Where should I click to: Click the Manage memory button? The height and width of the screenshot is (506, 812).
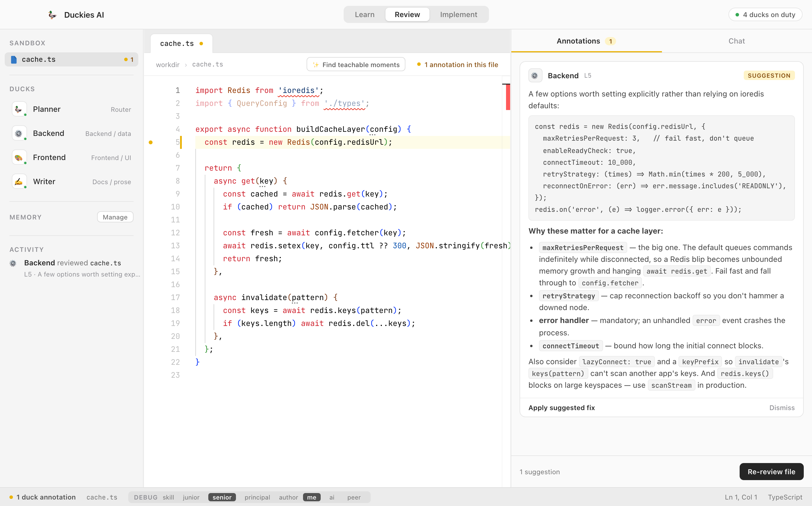(x=115, y=217)
